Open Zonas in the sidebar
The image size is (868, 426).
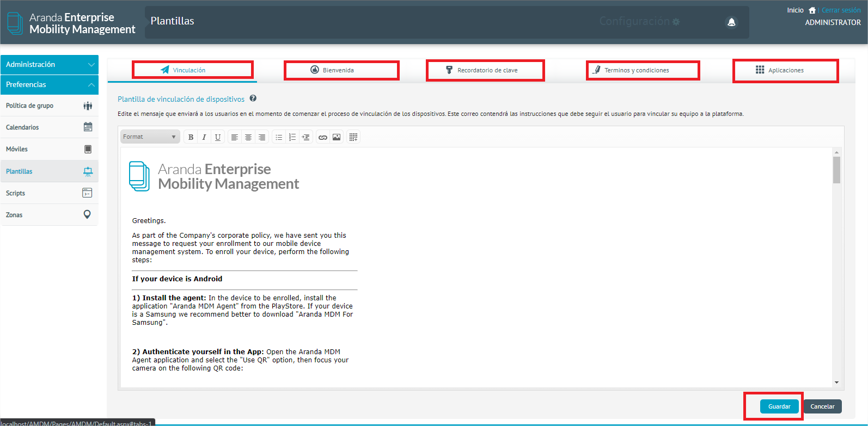click(50, 215)
